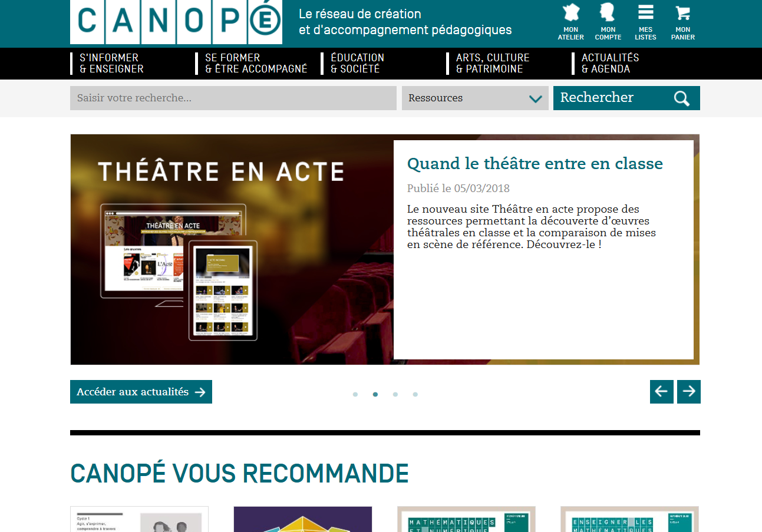Screen dimensions: 762x532
Task: Click the Canopé logo
Action: [x=176, y=22]
